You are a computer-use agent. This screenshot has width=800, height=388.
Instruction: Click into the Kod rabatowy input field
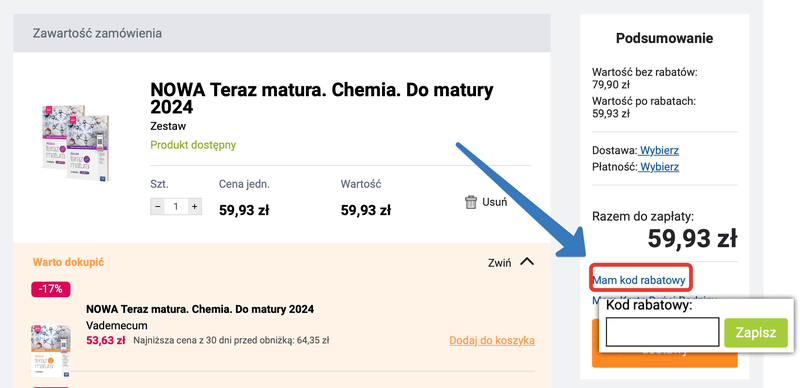[662, 332]
